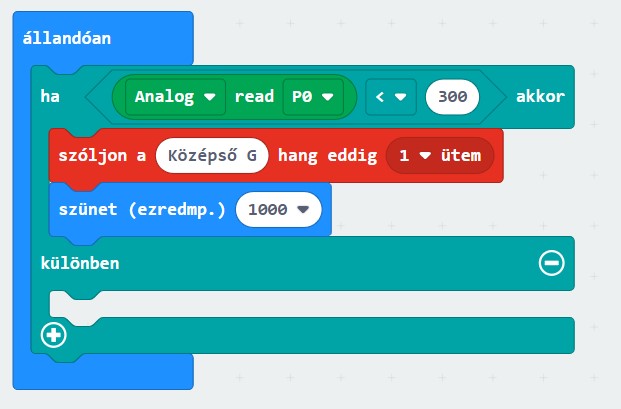Select the red szóljon a tone block
621x409 pixels.
tap(100, 155)
